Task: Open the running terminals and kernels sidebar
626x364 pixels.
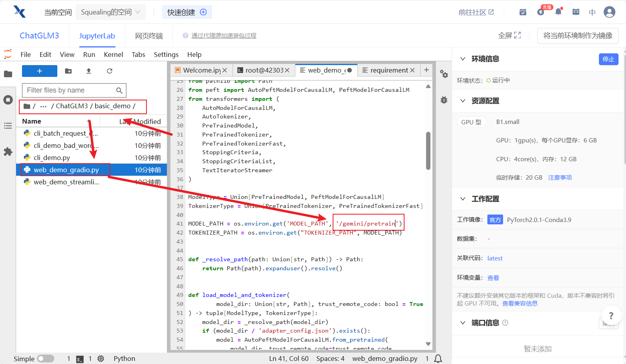Action: pyautogui.click(x=8, y=100)
